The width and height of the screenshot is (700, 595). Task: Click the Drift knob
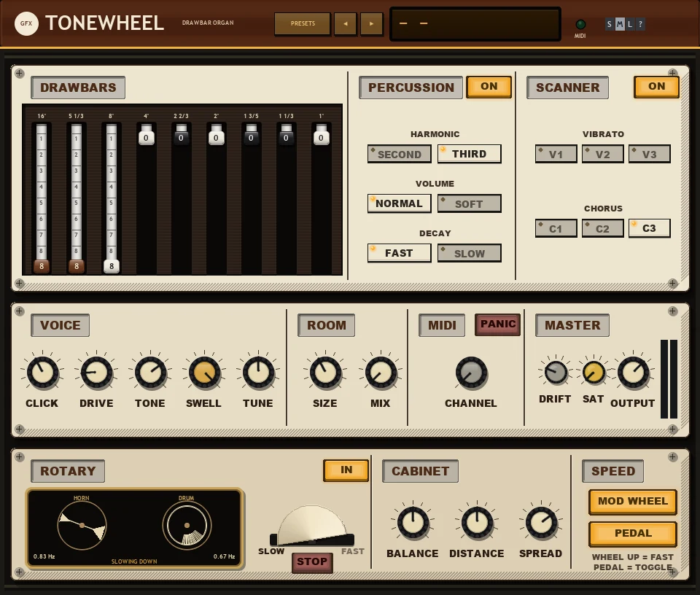(x=556, y=372)
